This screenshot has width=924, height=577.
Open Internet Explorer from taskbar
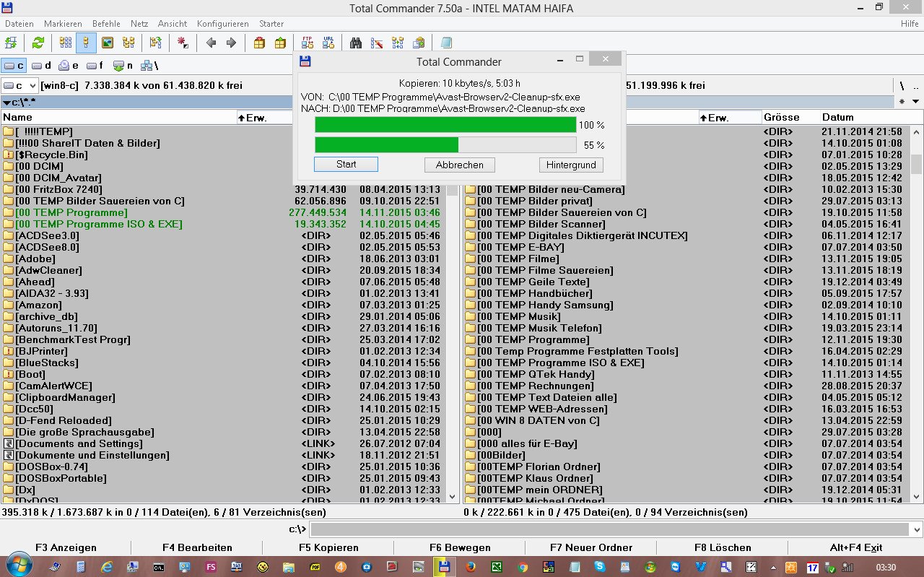107,567
